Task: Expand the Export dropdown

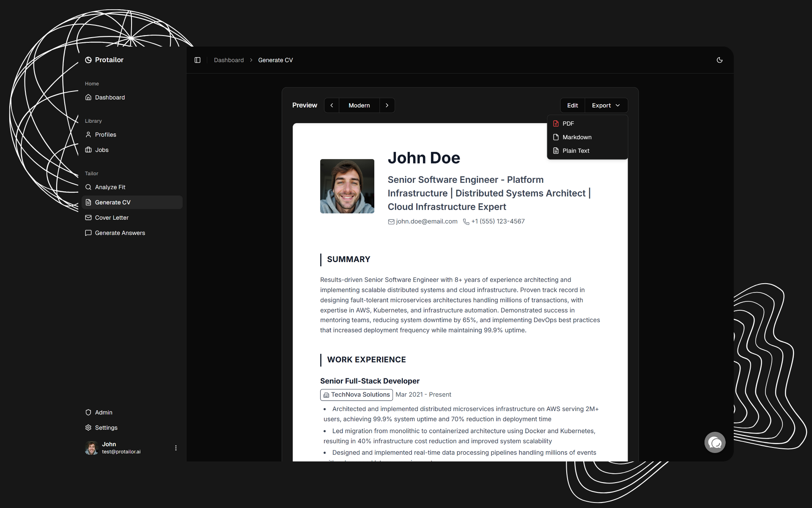Action: coord(606,105)
